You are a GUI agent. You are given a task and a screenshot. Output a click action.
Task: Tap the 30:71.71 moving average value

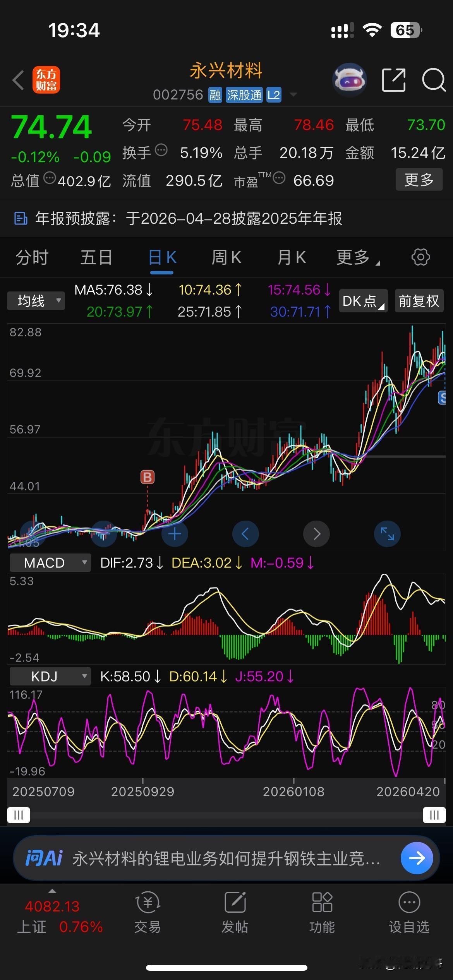coord(301,312)
